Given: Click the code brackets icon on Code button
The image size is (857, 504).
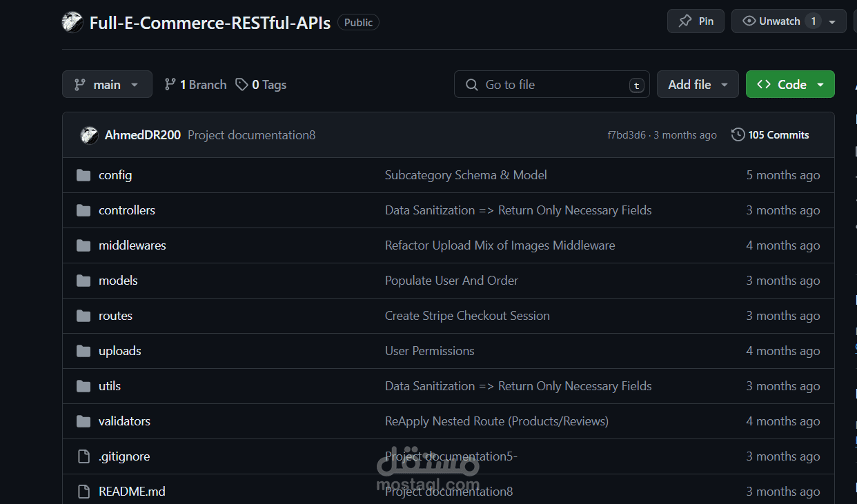Looking at the screenshot, I should point(763,83).
